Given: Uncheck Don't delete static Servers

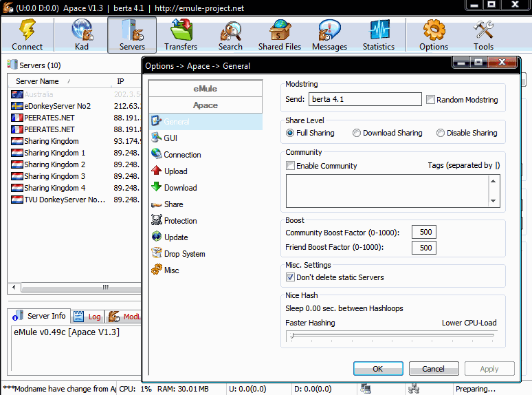Looking at the screenshot, I should click(x=291, y=277).
